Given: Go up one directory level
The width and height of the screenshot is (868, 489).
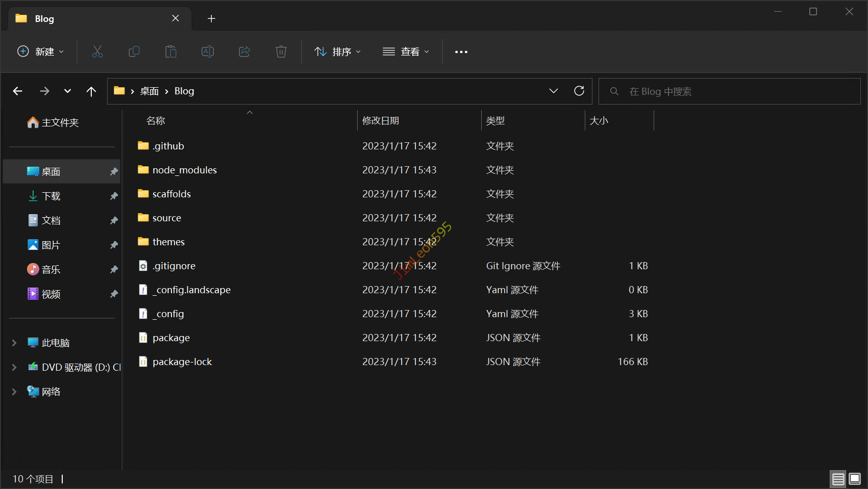Looking at the screenshot, I should (x=91, y=91).
